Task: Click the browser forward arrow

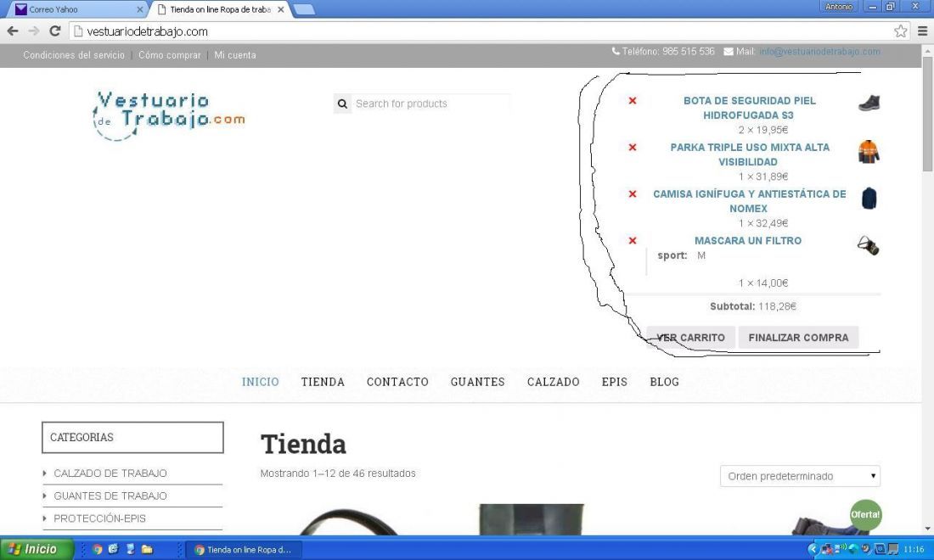Action: (x=34, y=31)
